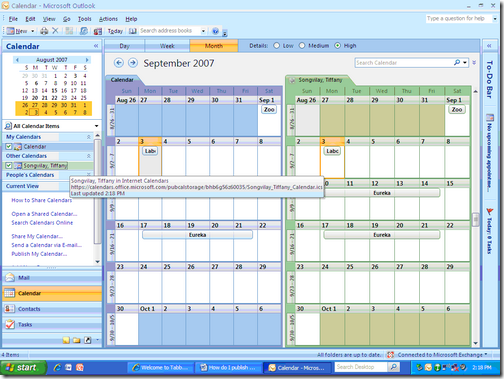
Task: Select the Low details radio button
Action: [x=276, y=46]
